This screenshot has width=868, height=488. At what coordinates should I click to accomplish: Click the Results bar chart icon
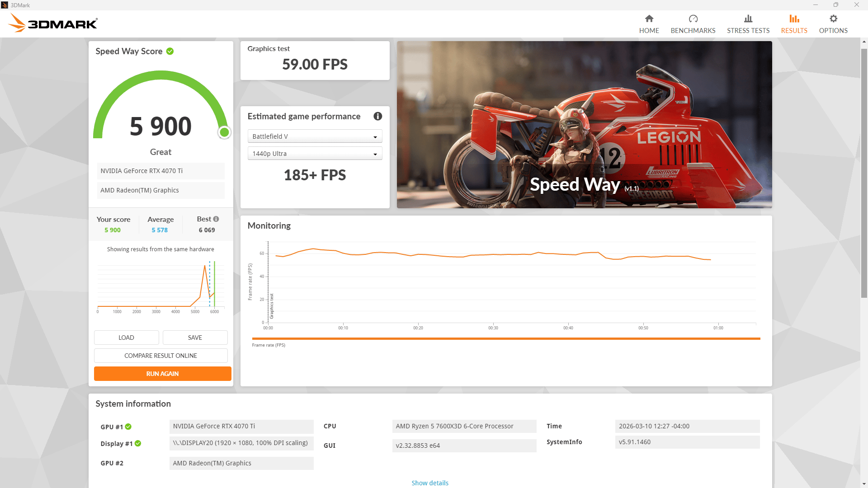pyautogui.click(x=794, y=19)
